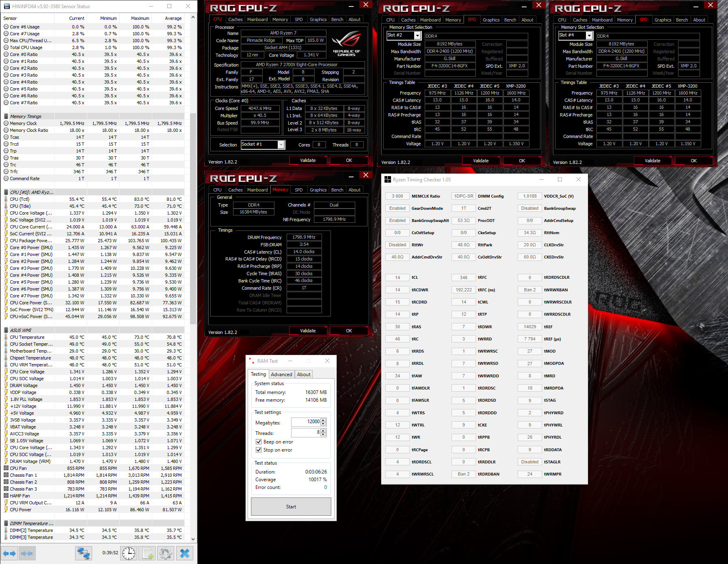
Task: Click the collapse columns inward-arrows button in HWiNFO
Action: coord(27,553)
